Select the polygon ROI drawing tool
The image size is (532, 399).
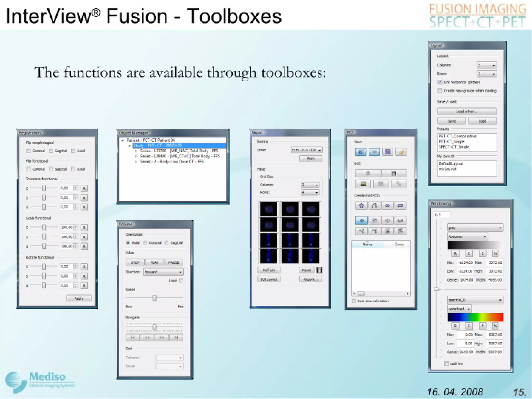pos(361,206)
